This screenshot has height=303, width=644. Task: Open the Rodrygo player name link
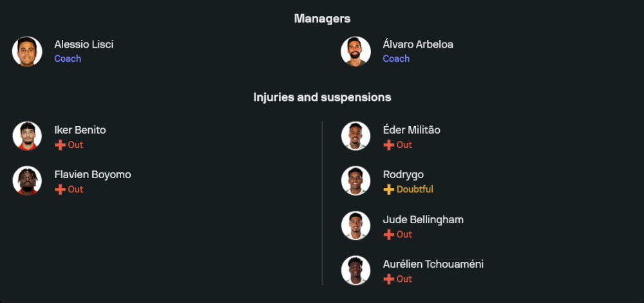(x=403, y=174)
